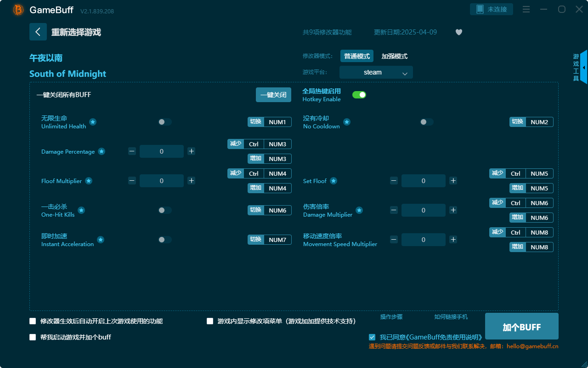
Task: Click the star icon next to No Cooldown
Action: click(x=347, y=122)
